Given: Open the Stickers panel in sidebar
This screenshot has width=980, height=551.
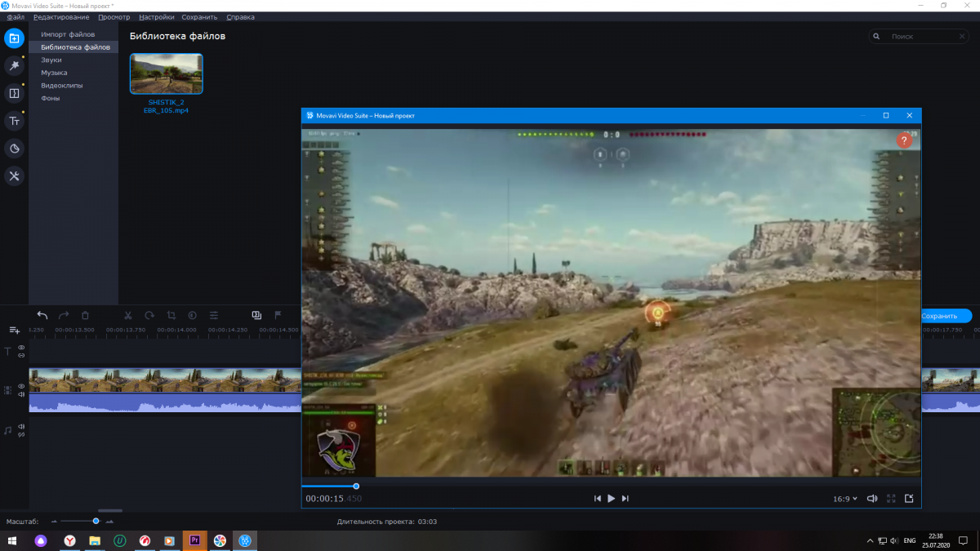Looking at the screenshot, I should 14,149.
